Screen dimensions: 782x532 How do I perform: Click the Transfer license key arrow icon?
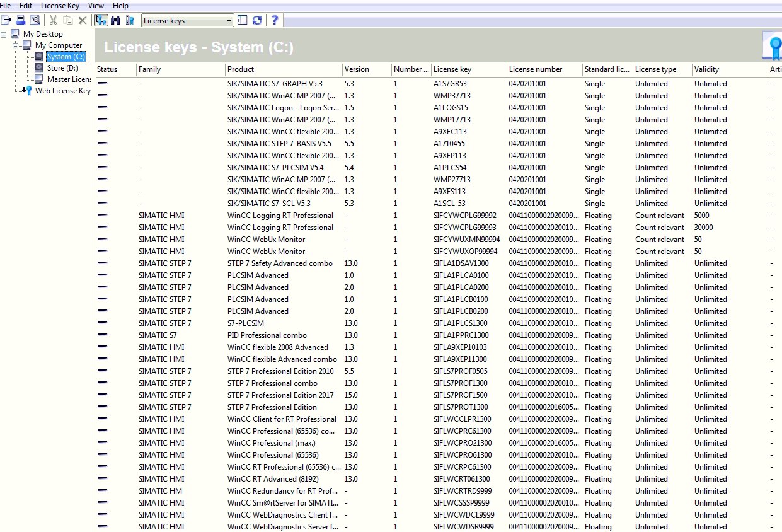tap(6, 20)
